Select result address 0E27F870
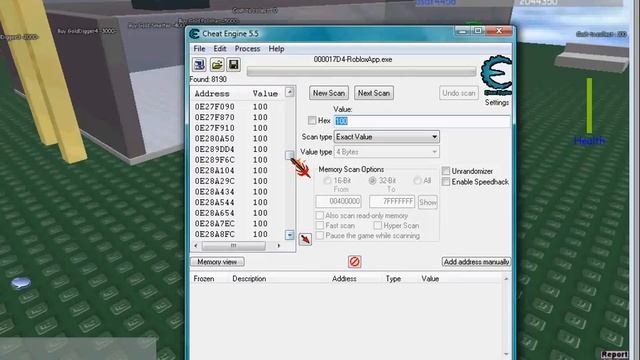 [214, 118]
